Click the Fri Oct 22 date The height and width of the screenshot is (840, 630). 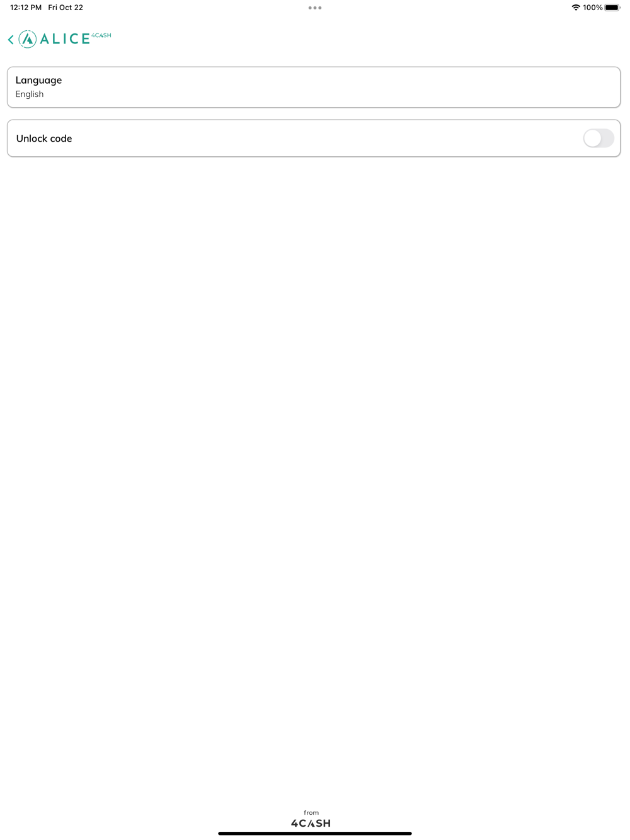pos(66,8)
